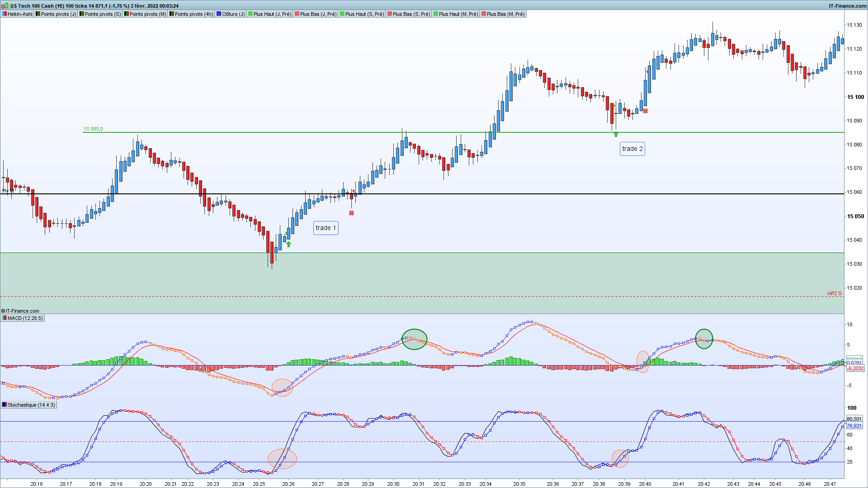Screen dimensions: 868x488
Task: Open the Heikin-Ashi indicator label
Action: [x=20, y=14]
